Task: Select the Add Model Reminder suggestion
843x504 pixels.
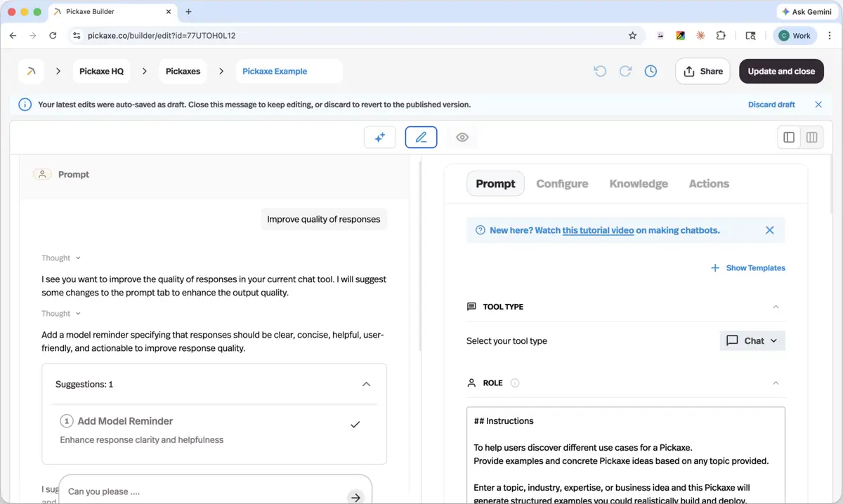Action: point(214,430)
